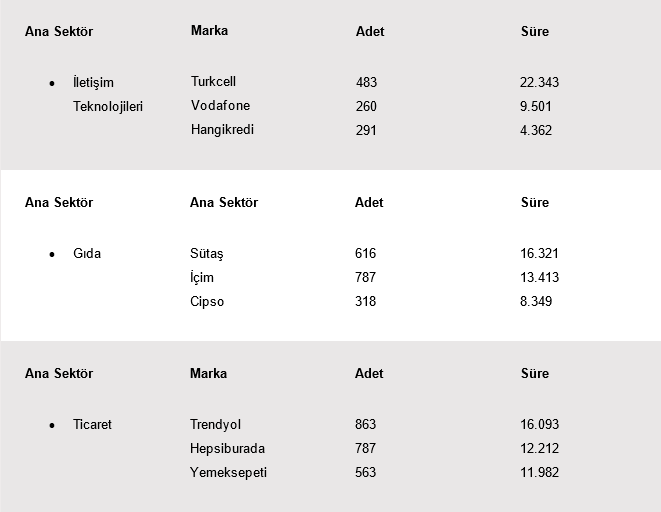Click the Turkcell duration value 22.343
Viewport: 661px width, 512px height.
(539, 83)
